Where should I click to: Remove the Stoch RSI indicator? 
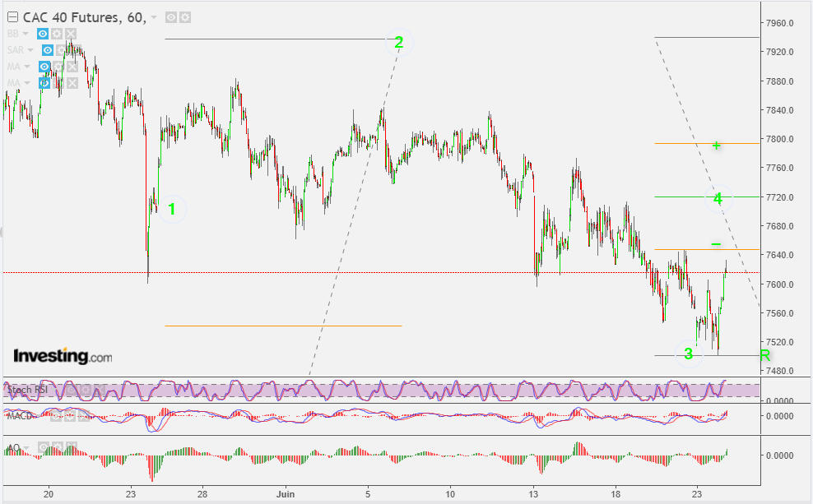(98, 390)
